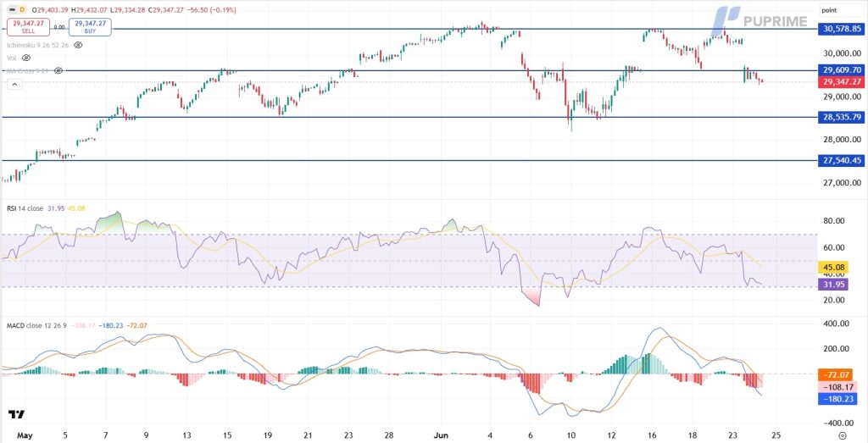The image size is (868, 443).
Task: Click the '16' date on the time axis
Action: coord(652,435)
